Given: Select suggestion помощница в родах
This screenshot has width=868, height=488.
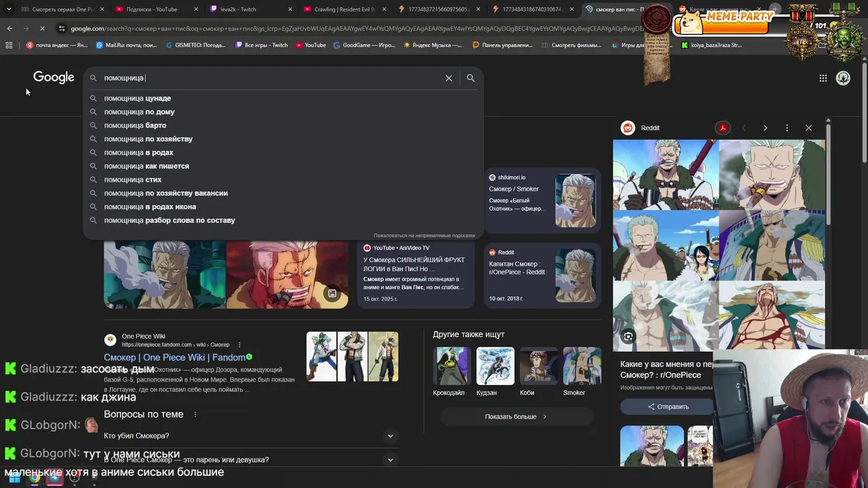Looking at the screenshot, I should (283, 152).
